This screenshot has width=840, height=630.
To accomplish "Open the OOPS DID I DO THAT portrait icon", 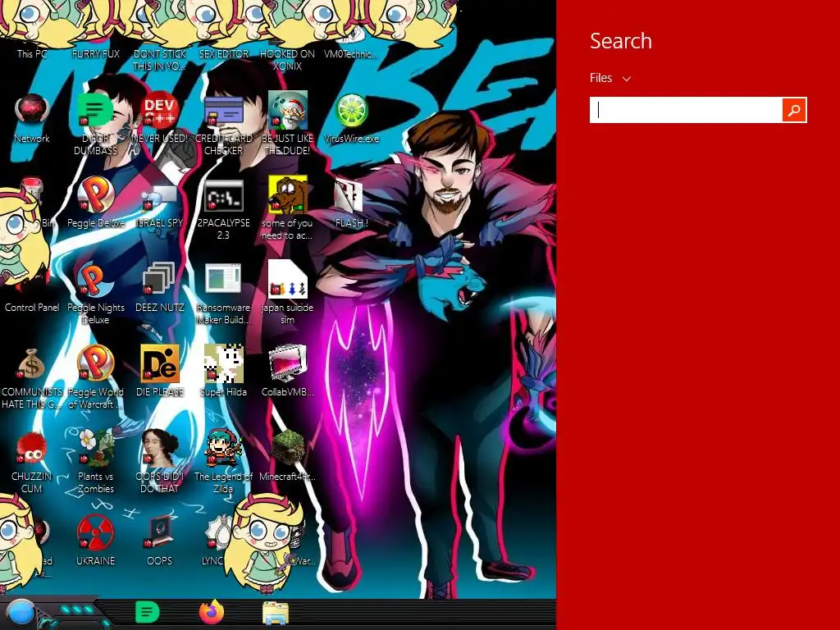I will 160,448.
